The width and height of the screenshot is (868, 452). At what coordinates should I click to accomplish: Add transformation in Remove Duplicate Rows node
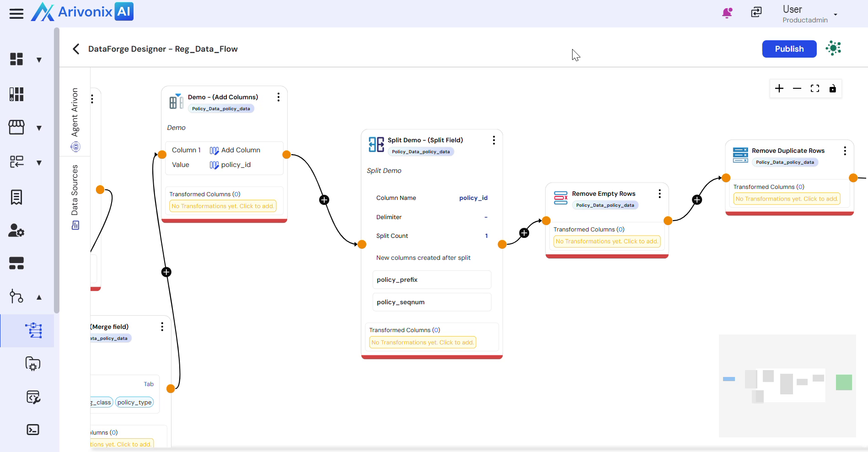787,199
